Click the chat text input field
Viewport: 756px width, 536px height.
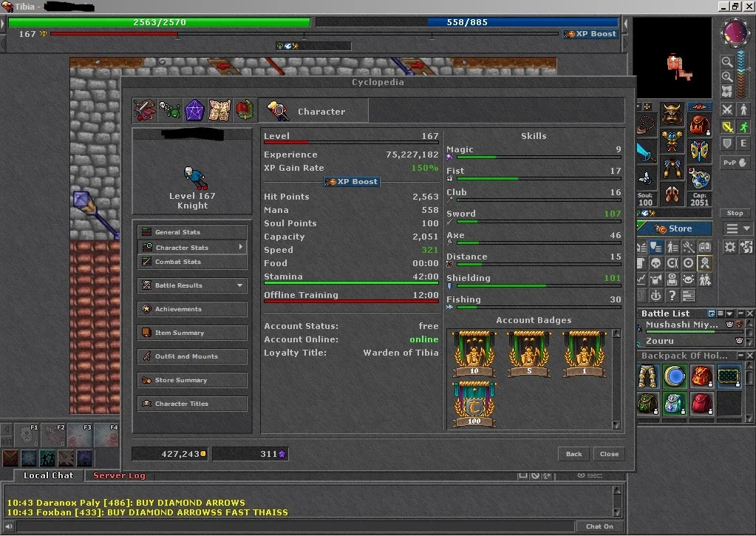[x=295, y=526]
